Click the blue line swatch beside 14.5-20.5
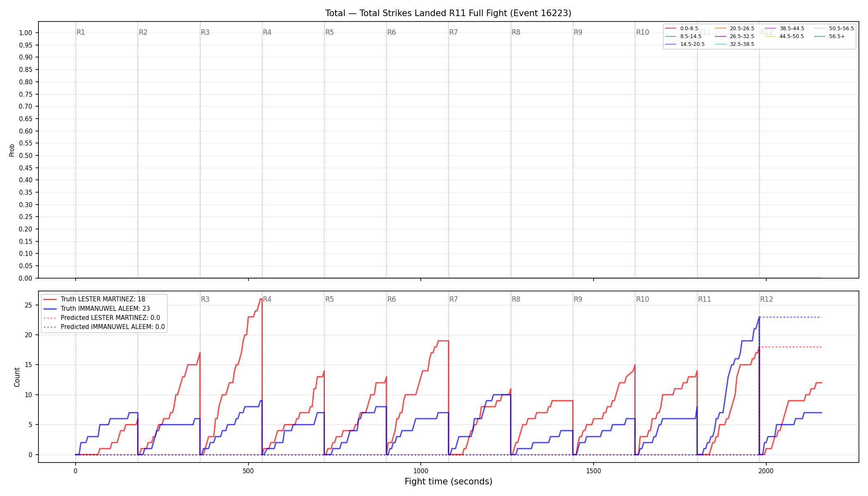The height and width of the screenshot is (496, 868). click(x=671, y=44)
